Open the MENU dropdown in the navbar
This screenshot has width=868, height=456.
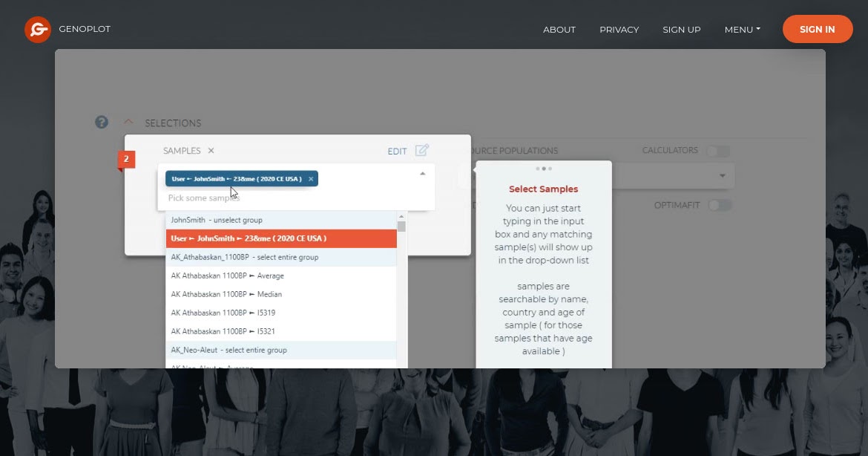(742, 29)
